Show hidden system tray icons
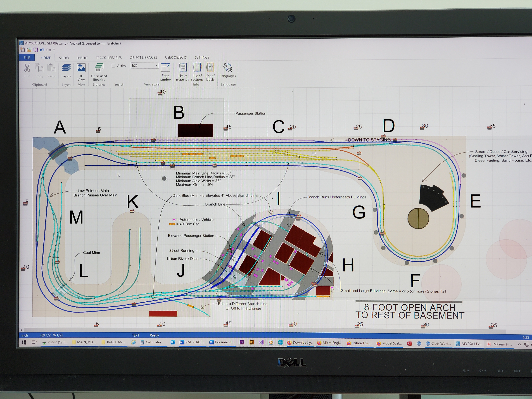 click(x=519, y=344)
